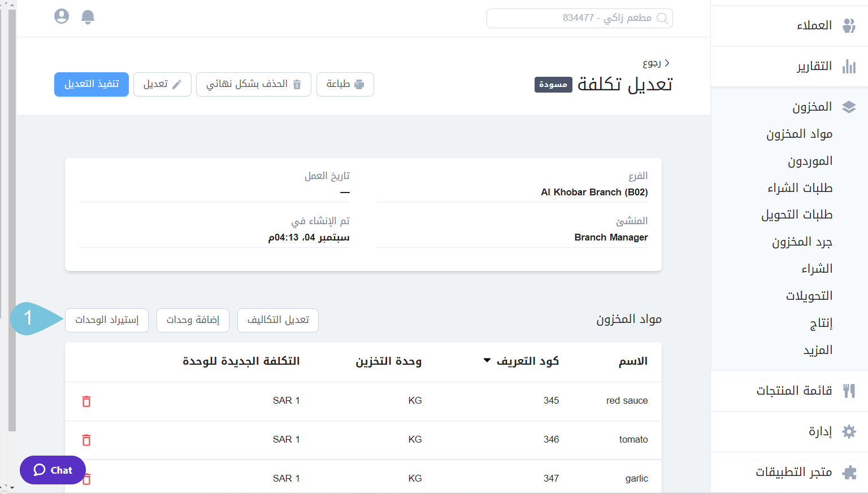This screenshot has height=494, width=868.
Task: Open إنتاج menu item
Action: [x=821, y=323]
